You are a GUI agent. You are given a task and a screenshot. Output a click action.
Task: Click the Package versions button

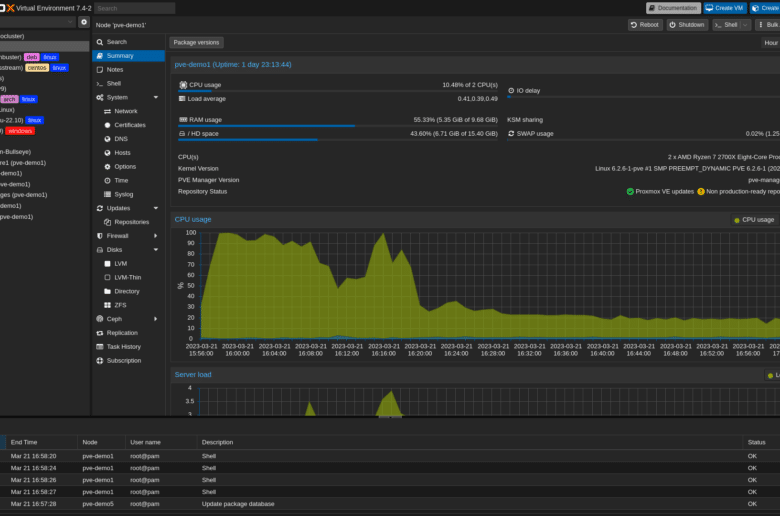[x=196, y=43]
